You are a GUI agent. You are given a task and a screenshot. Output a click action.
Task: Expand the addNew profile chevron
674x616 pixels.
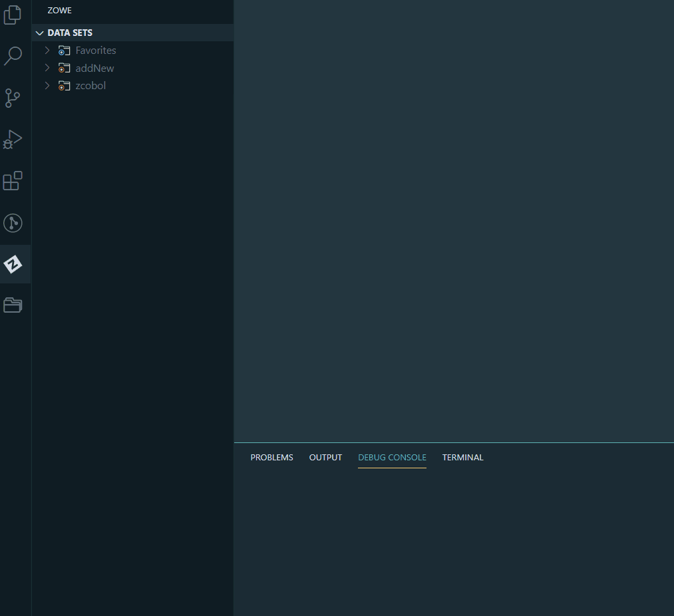(47, 68)
